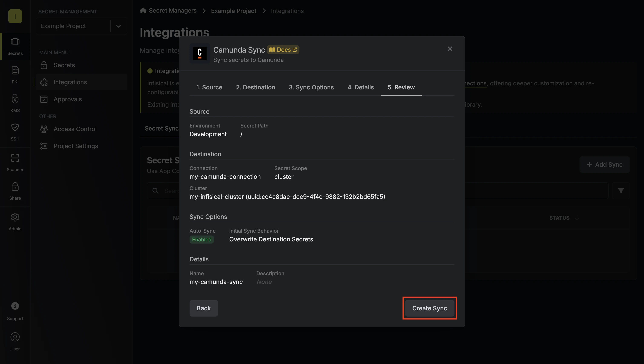This screenshot has width=644, height=364.
Task: Open the KMS section icon
Action: [15, 99]
